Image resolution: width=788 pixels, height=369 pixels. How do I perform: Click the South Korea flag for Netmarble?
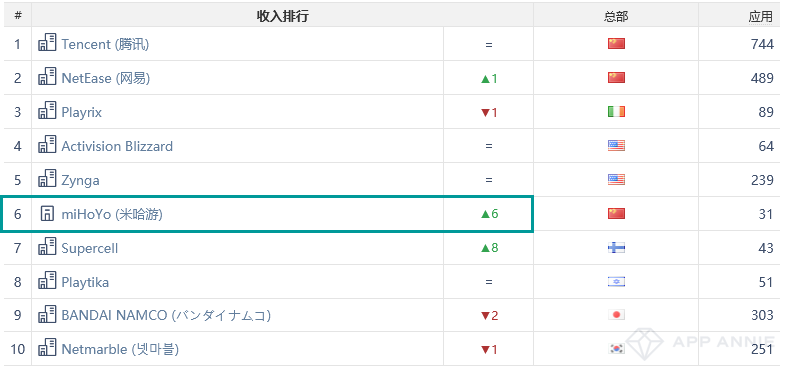pyautogui.click(x=616, y=348)
